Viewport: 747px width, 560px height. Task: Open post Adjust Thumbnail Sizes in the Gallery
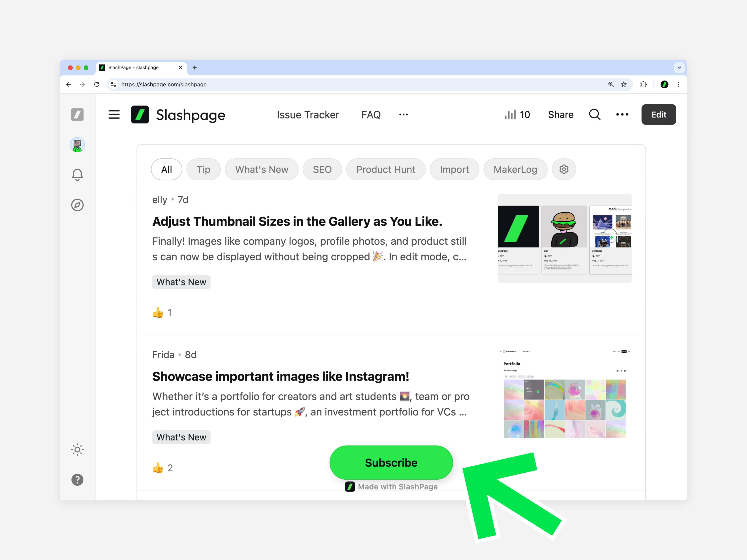coord(297,222)
